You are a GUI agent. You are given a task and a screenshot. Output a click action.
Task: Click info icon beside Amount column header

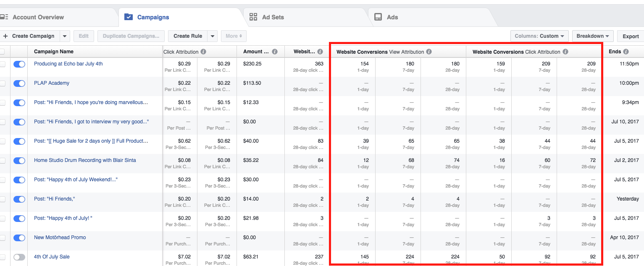(x=275, y=52)
